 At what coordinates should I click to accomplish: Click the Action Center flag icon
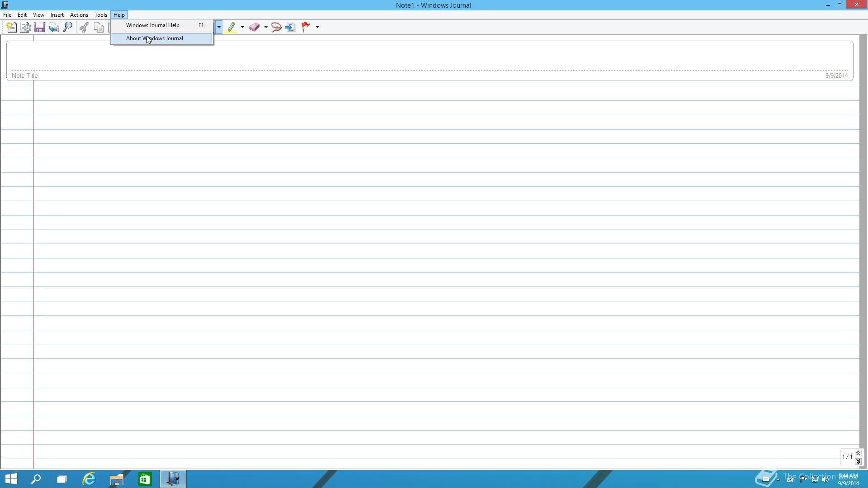tap(803, 479)
